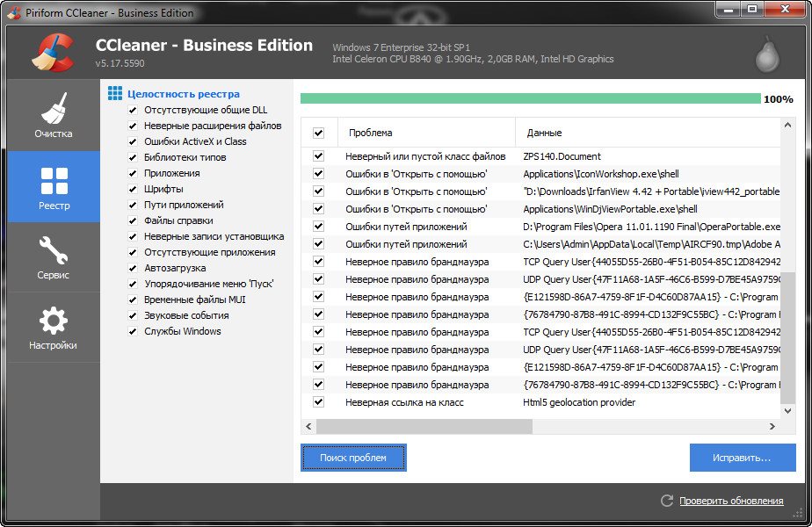Toggle Отсутствующие приложения checkbox
Screen dimensions: 812x527
[133, 252]
